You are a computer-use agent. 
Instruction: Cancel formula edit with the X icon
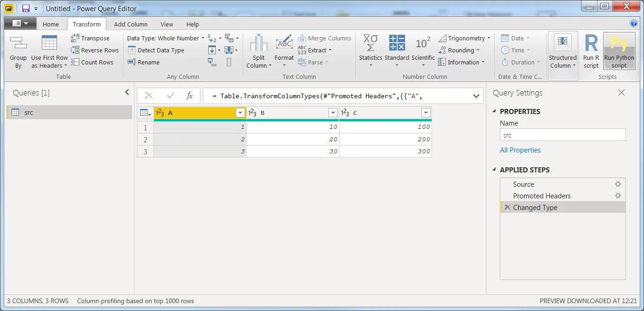(x=149, y=96)
